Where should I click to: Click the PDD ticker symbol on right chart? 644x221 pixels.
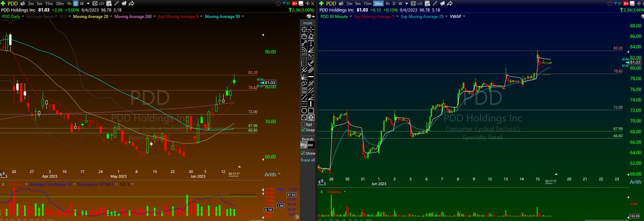331,4
